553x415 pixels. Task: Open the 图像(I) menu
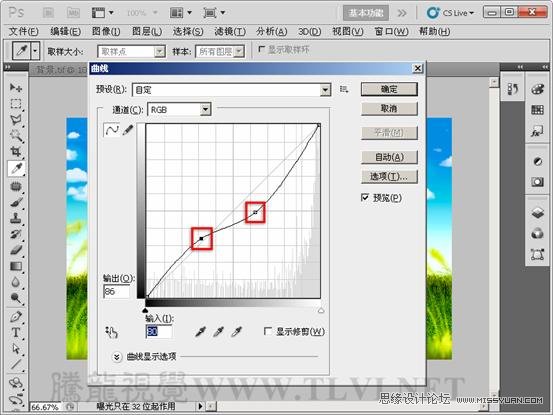point(106,32)
